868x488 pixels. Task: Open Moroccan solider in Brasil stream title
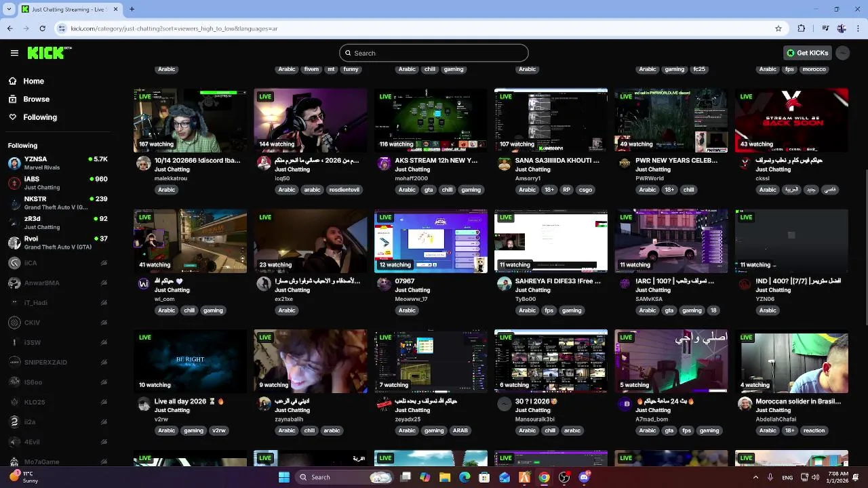point(798,401)
